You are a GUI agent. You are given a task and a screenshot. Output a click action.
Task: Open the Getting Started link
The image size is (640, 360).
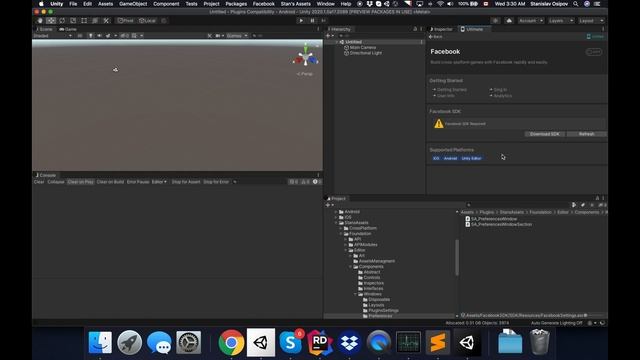coord(451,89)
